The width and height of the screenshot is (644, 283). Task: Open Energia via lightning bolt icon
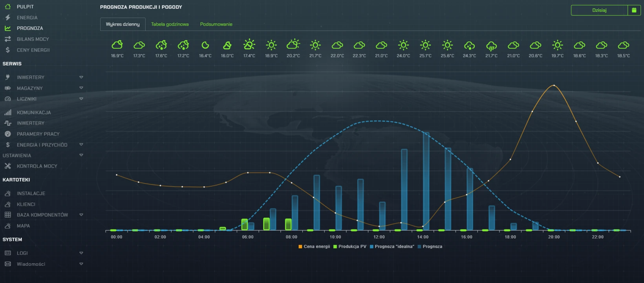(x=7, y=18)
